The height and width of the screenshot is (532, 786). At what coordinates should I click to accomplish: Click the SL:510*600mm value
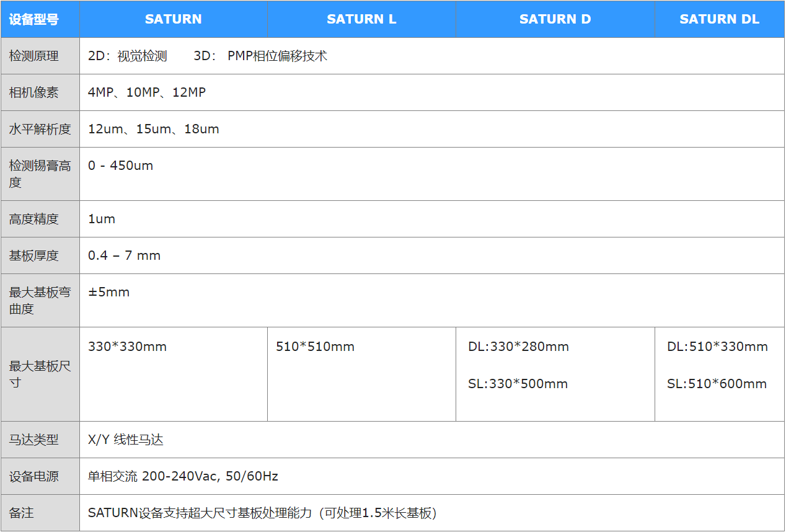pyautogui.click(x=717, y=384)
